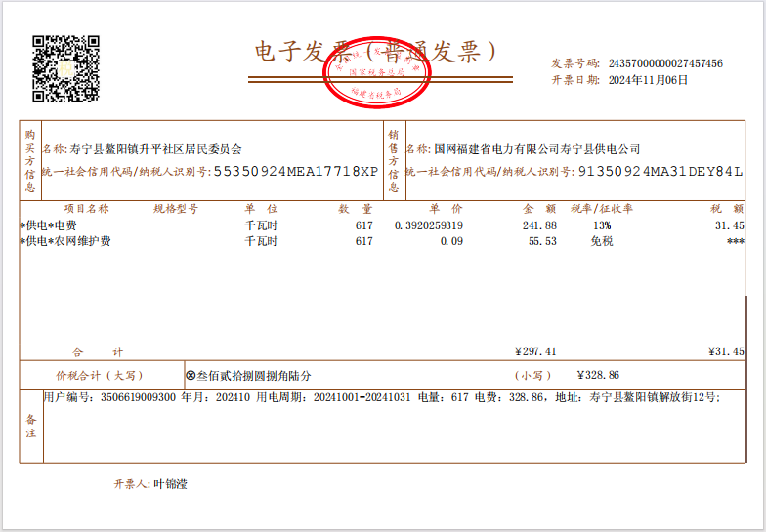Click the *供电*农网维护费 item row name
Image resolution: width=766 pixels, height=532 pixels.
coord(64,241)
